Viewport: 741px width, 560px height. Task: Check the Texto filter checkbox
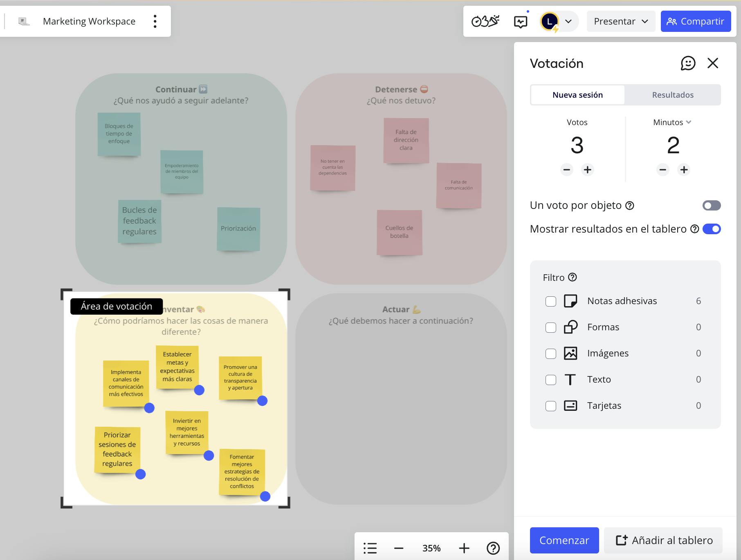click(x=551, y=380)
